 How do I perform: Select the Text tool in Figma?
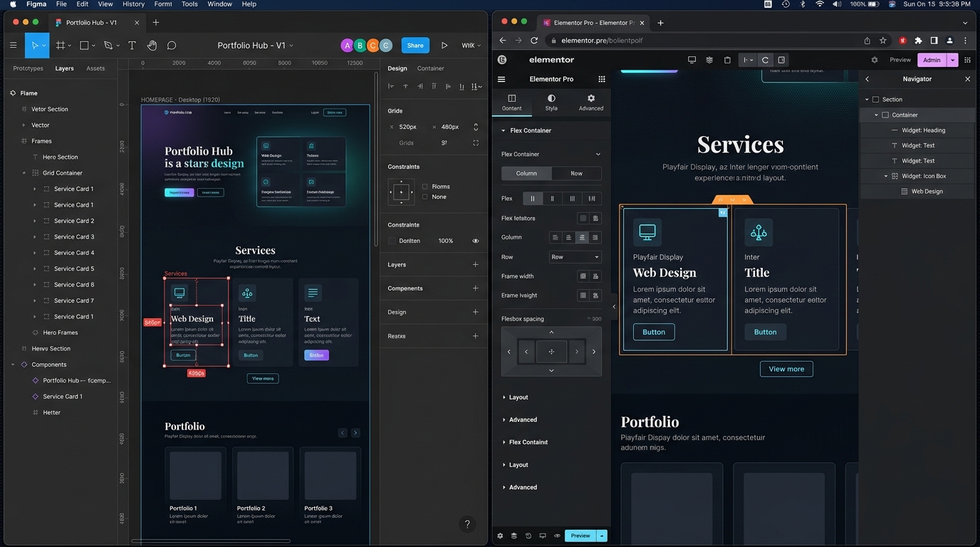coord(132,45)
